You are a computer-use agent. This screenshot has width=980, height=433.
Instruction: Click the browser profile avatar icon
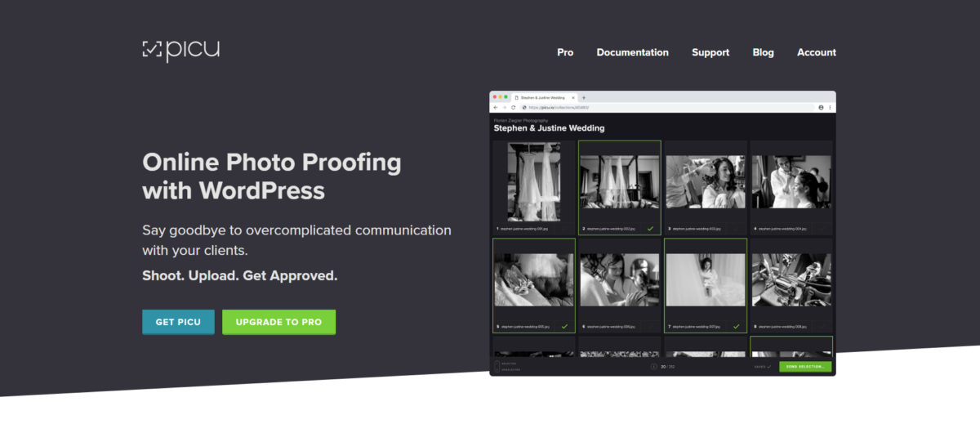[x=821, y=107]
